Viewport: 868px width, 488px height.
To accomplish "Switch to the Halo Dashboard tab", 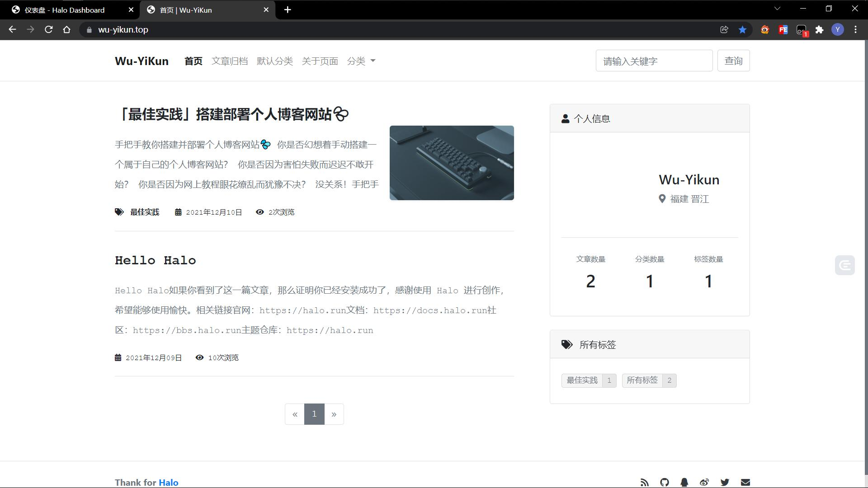I will pyautogui.click(x=65, y=10).
